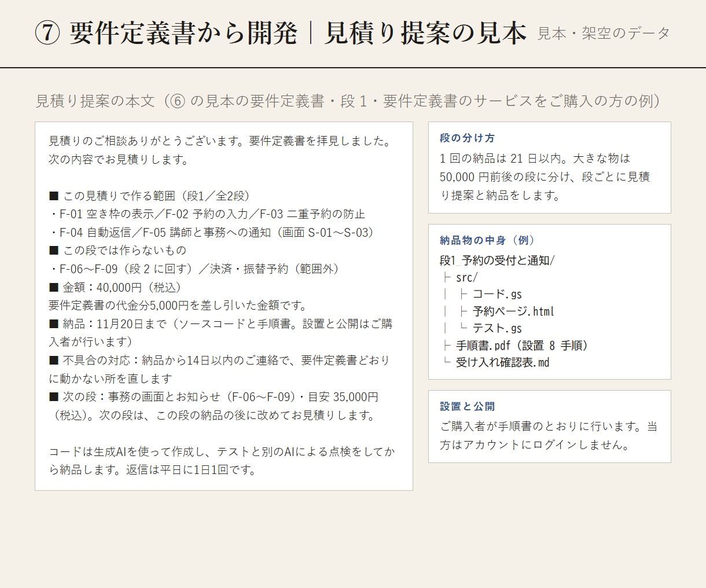
Task: Select the file '受け入れ確認表.md'
Action: [502, 362]
